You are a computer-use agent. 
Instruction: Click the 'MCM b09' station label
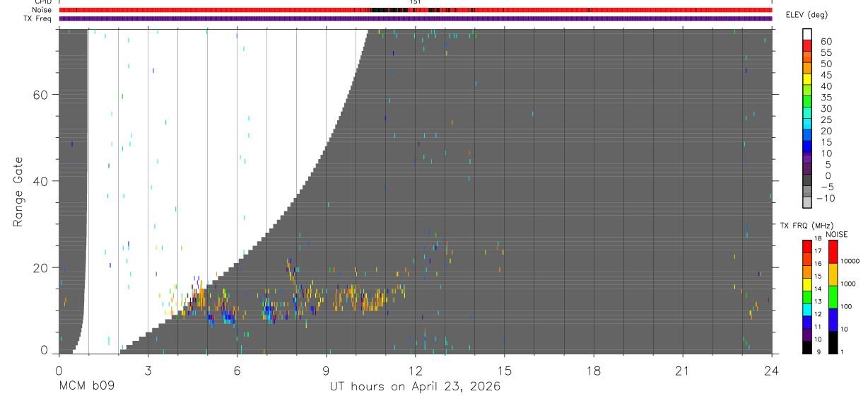(x=86, y=387)
